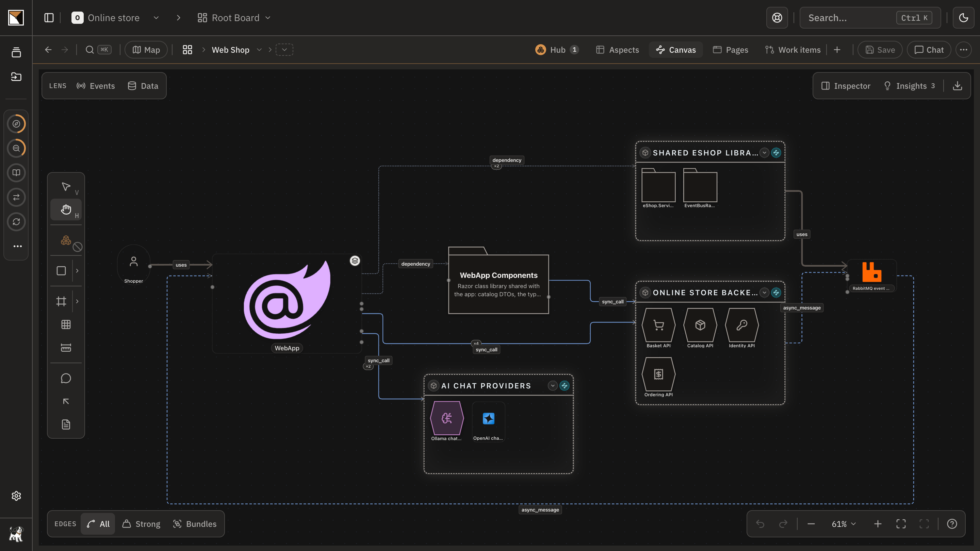Open Insights panel with 3 items

909,86
